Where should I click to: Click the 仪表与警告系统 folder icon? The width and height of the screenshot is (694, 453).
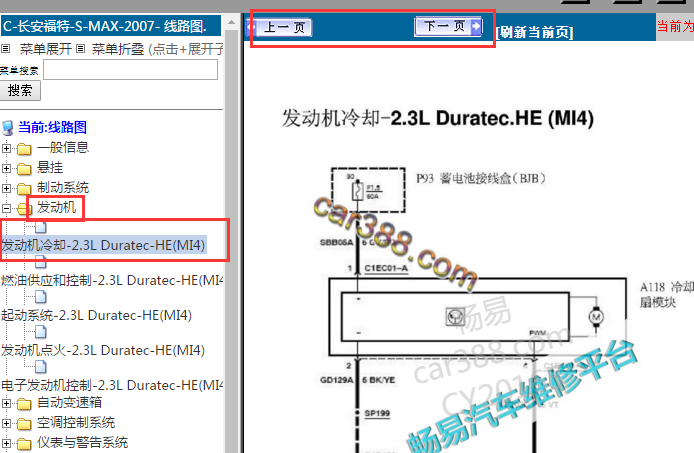[24, 444]
